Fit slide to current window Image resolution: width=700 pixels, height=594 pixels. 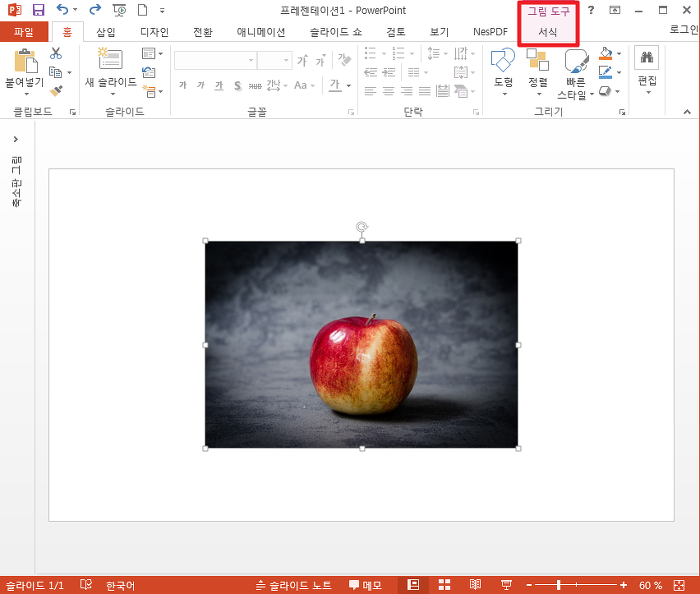pos(679,585)
